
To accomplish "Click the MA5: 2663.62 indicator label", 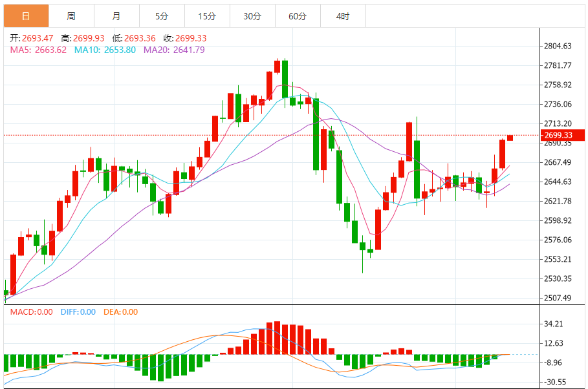I will tap(38, 50).
